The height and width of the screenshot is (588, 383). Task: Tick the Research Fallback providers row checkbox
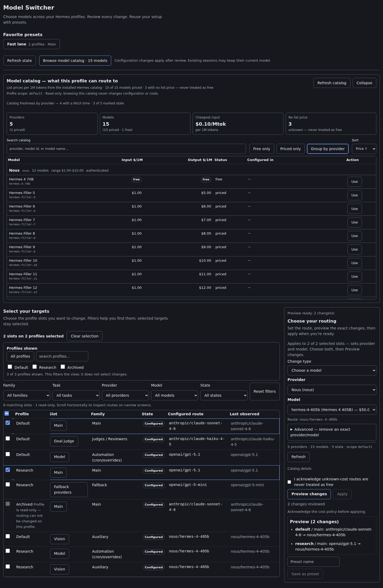tap(8, 484)
